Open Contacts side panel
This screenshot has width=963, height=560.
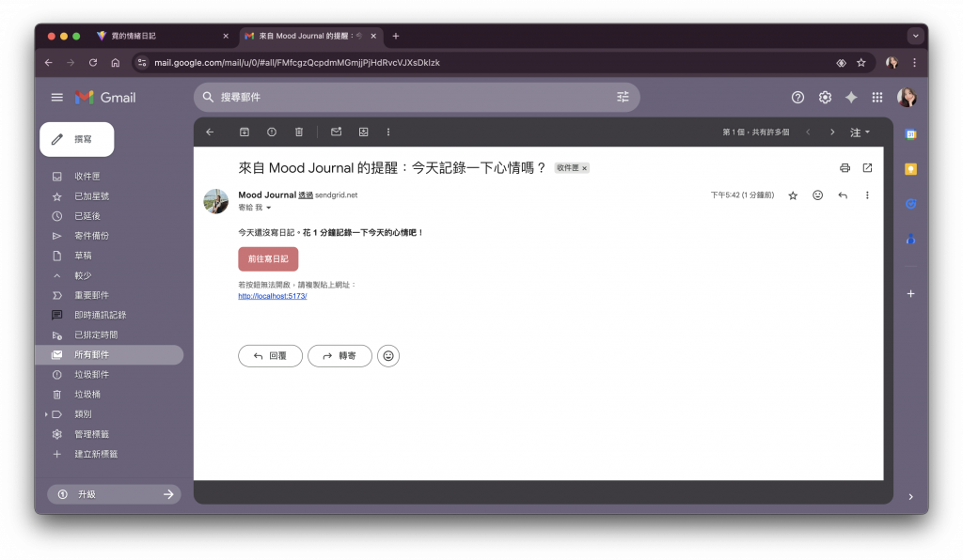pyautogui.click(x=910, y=239)
